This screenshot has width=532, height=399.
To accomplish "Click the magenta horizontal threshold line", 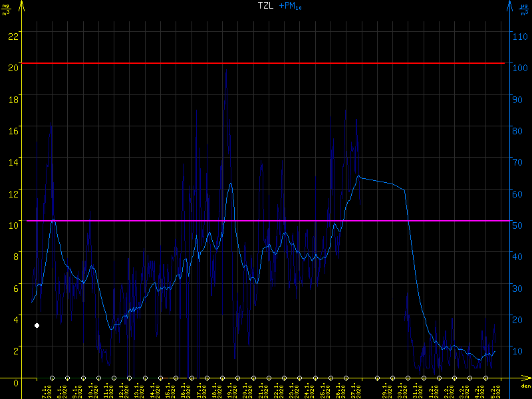I will pos(266,220).
